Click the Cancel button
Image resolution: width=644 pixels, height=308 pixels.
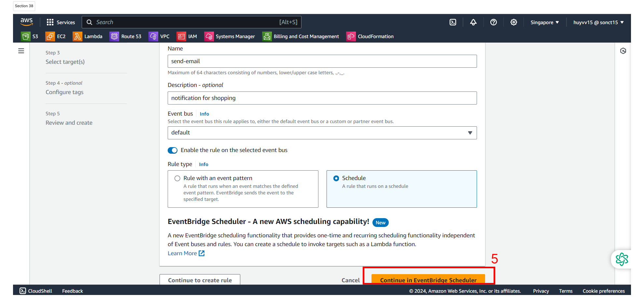[350, 280]
